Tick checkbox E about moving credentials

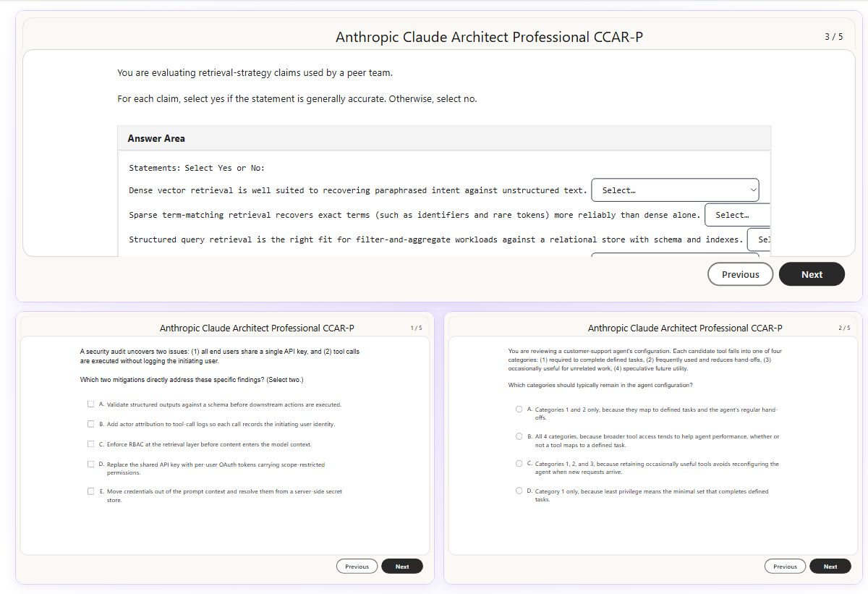[x=91, y=491]
